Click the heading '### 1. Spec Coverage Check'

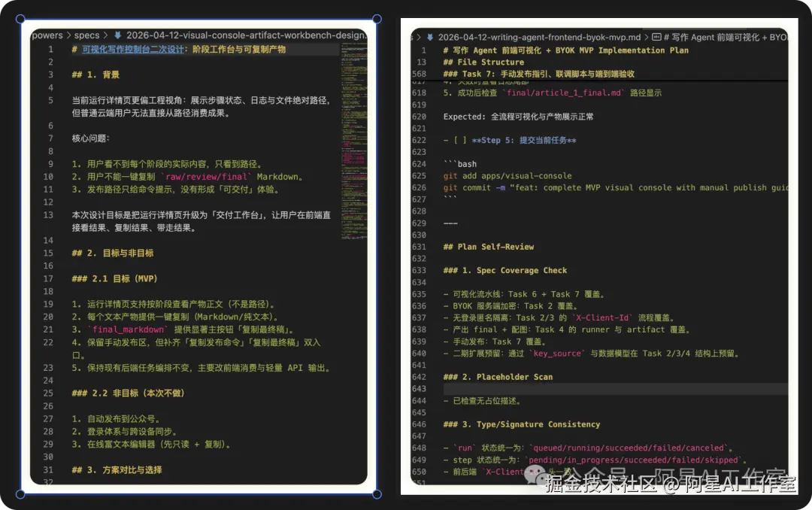pos(505,271)
